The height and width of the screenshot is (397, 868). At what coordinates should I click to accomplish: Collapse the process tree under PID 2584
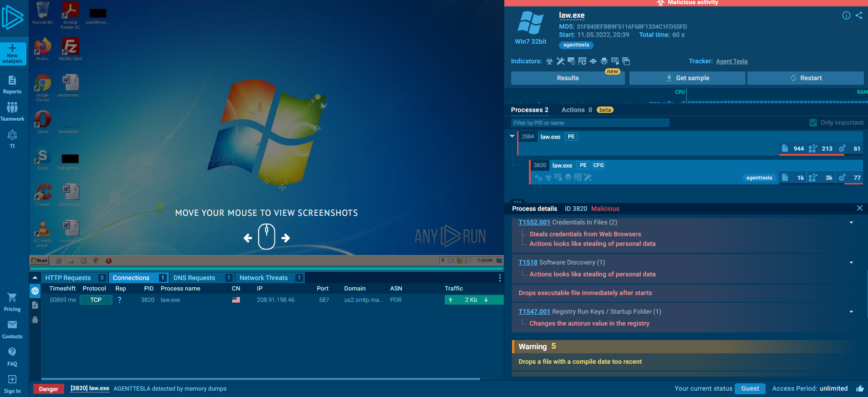pyautogui.click(x=512, y=136)
